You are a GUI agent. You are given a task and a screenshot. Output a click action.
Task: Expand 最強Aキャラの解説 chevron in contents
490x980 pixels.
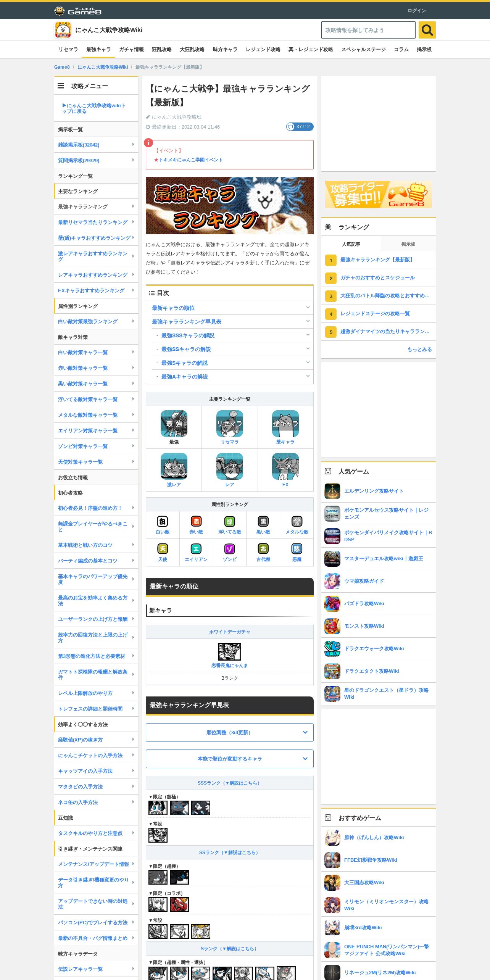(308, 376)
